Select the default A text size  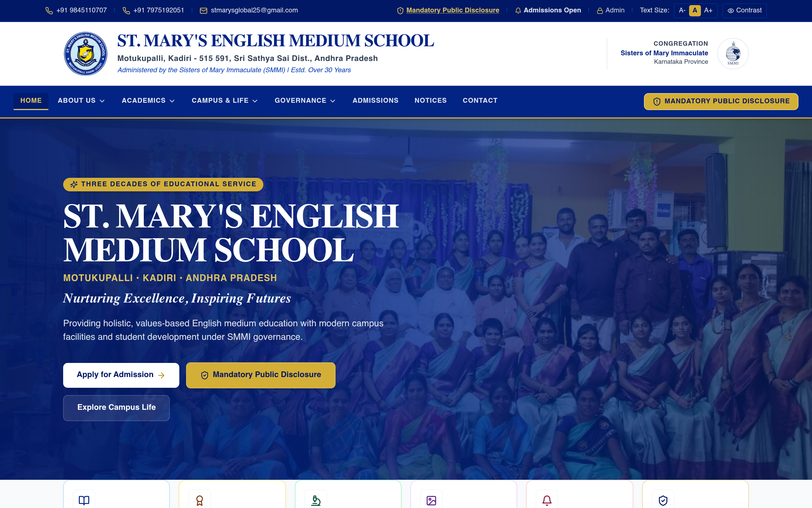coord(694,10)
